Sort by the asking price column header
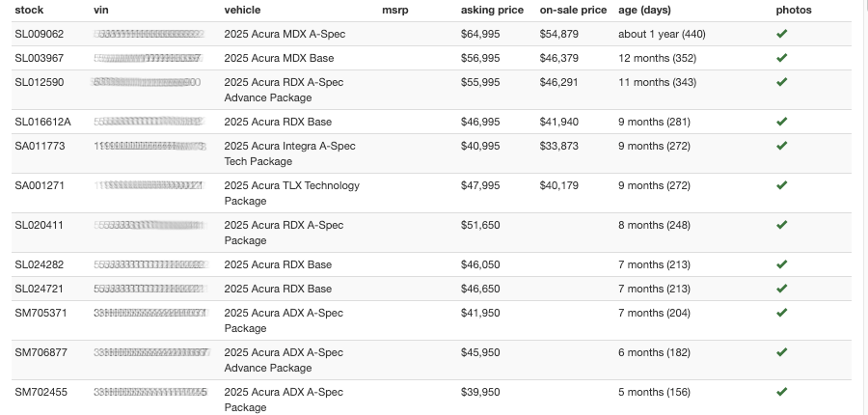Screen dimensions: 868x415 (492, 10)
